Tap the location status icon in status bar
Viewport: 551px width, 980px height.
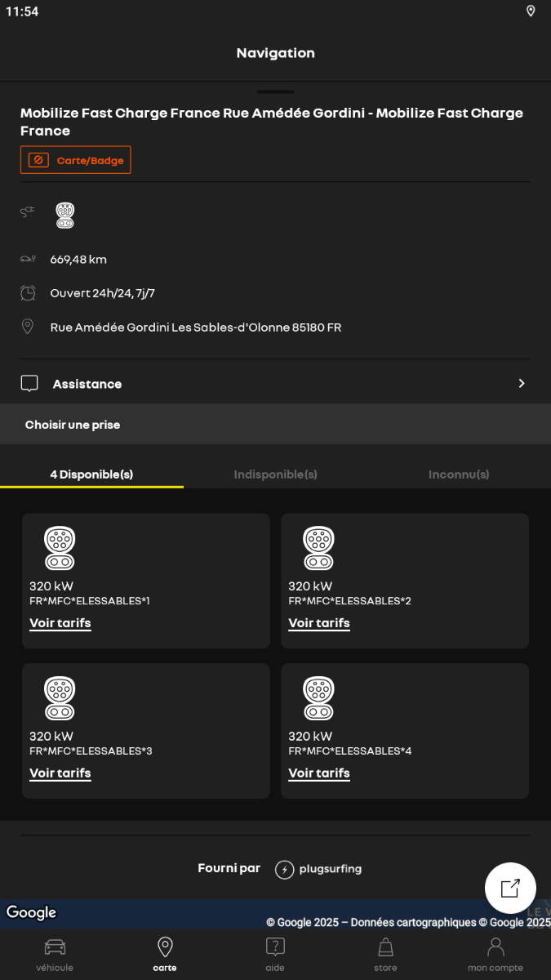click(x=531, y=11)
